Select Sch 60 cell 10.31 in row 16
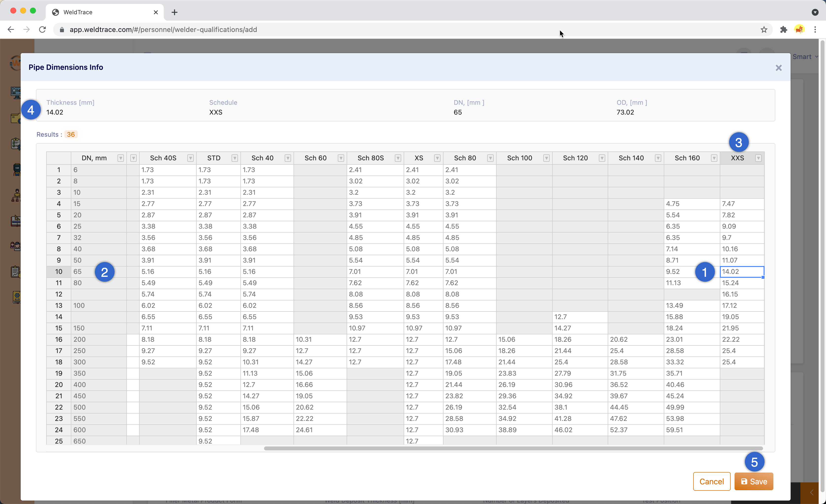Viewport: 826px width, 504px height. point(320,339)
